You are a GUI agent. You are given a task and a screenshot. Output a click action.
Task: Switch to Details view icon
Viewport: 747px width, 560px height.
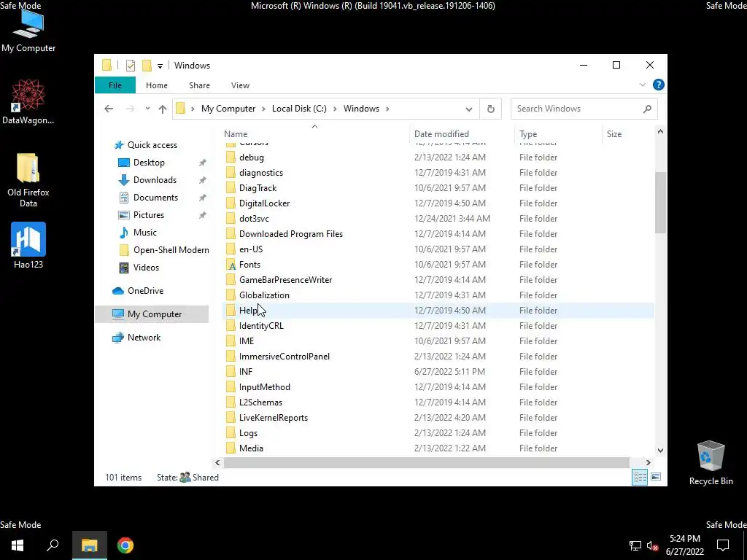[x=640, y=477]
